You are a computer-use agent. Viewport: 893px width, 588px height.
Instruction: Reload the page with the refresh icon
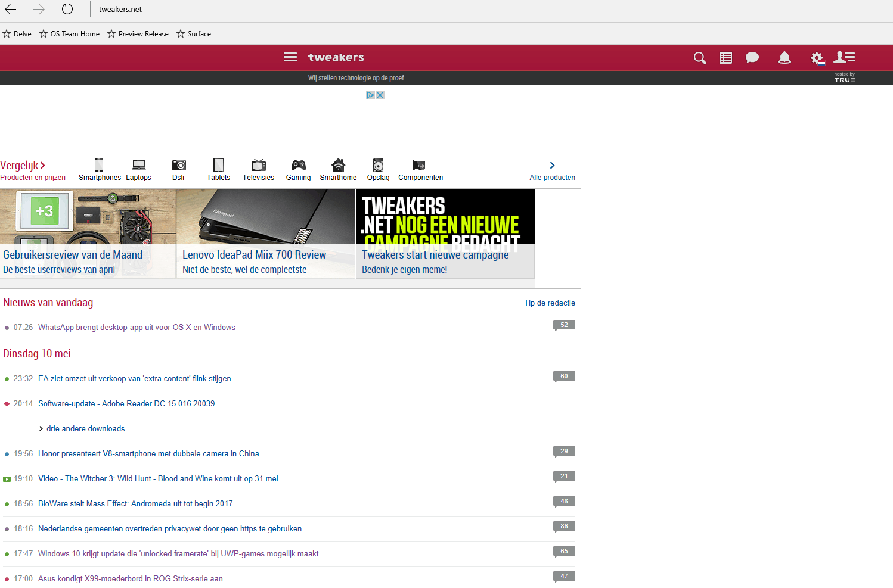pyautogui.click(x=67, y=9)
